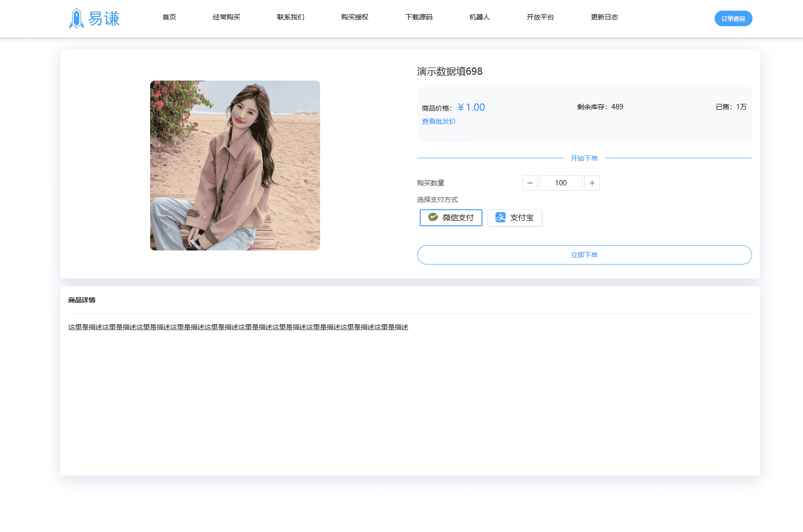Click the 剩余库存：489 stock text
This screenshot has width=803, height=532.
point(600,107)
